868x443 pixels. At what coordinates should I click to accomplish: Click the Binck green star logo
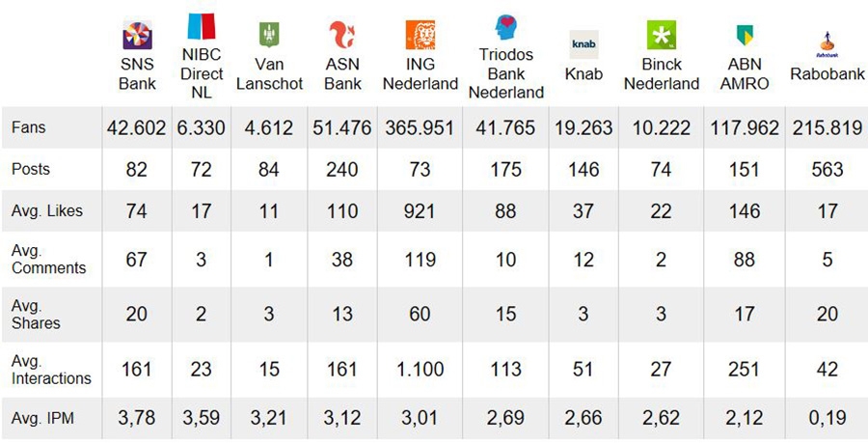coord(661,36)
